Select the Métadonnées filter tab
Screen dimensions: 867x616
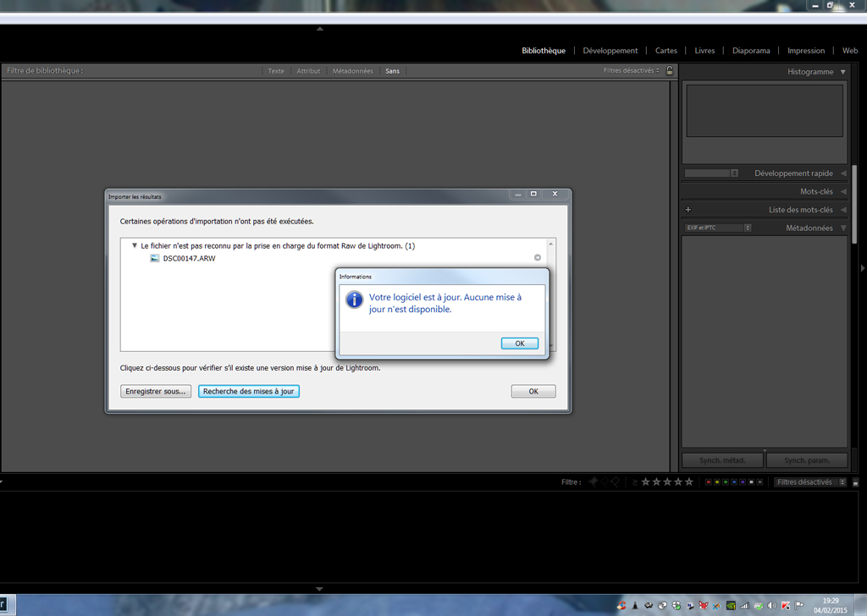pyautogui.click(x=353, y=71)
